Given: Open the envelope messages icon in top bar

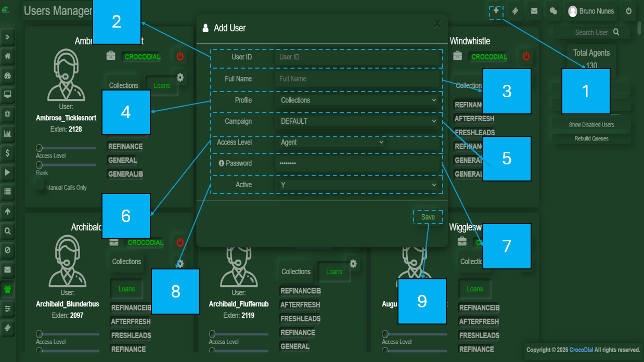Looking at the screenshot, I should [534, 11].
